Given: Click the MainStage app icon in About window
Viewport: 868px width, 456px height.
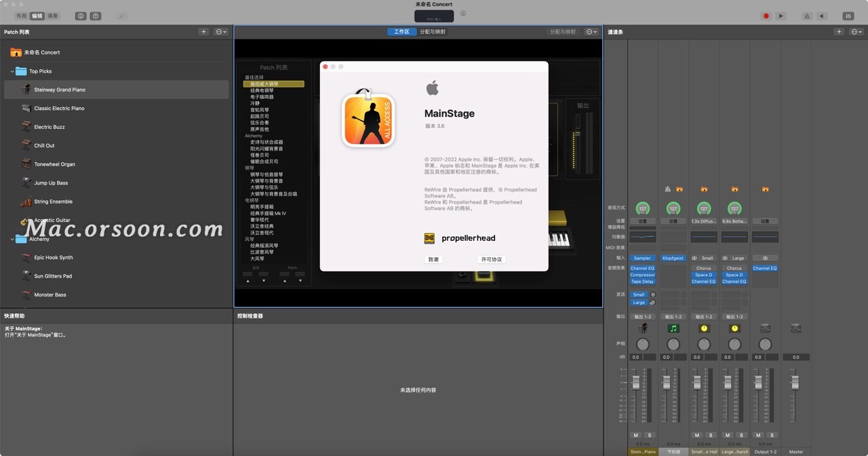Looking at the screenshot, I should coord(368,119).
